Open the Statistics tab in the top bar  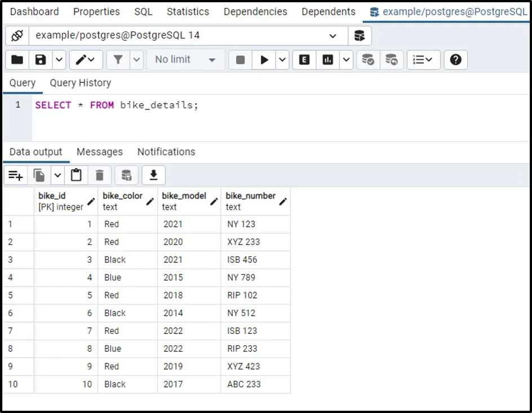[188, 12]
